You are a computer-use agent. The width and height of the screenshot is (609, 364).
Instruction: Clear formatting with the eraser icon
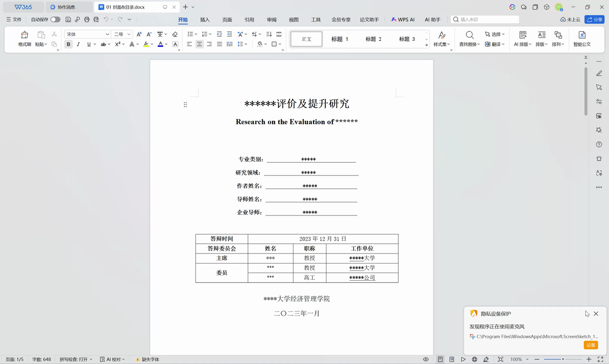(175, 34)
